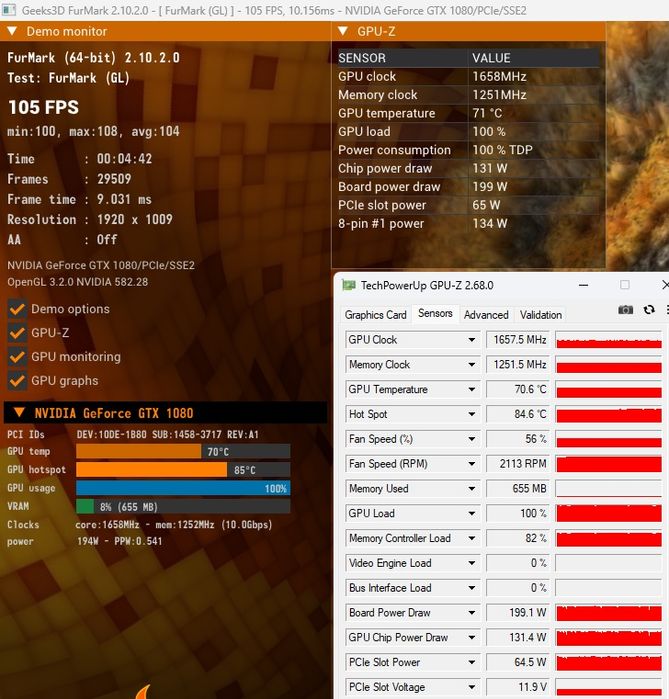Open the Memory Controller Load dropdown
The height and width of the screenshot is (699, 669).
coord(472,539)
